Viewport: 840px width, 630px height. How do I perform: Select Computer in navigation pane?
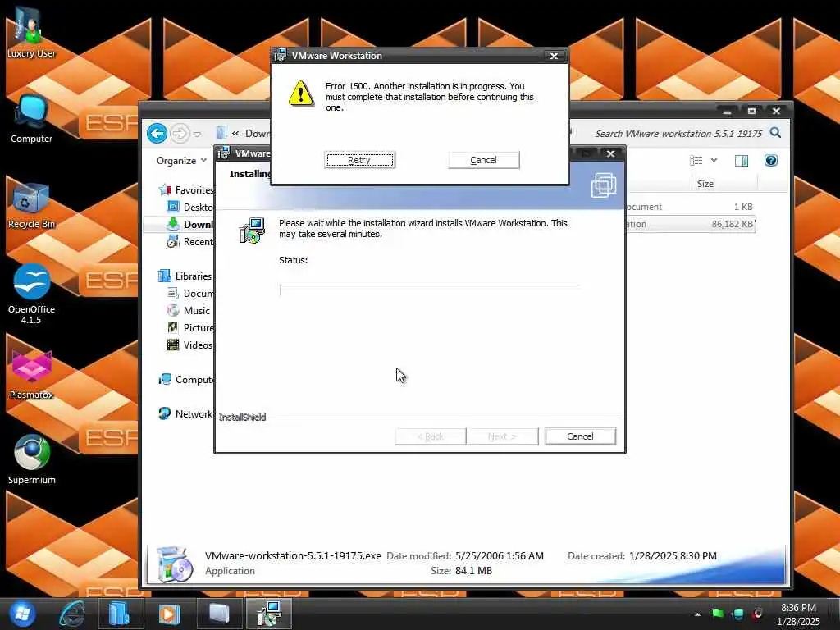pyautogui.click(x=186, y=379)
